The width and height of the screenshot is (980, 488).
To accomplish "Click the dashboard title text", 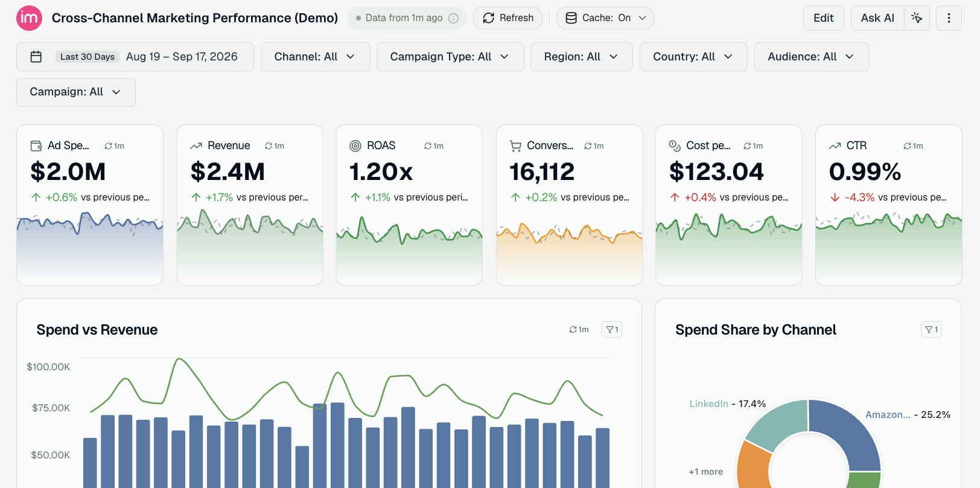I will click(195, 18).
